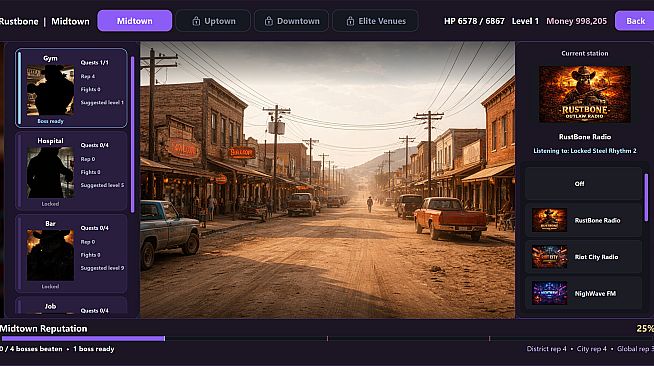Click the RustBone Radio station icon

tap(549, 220)
